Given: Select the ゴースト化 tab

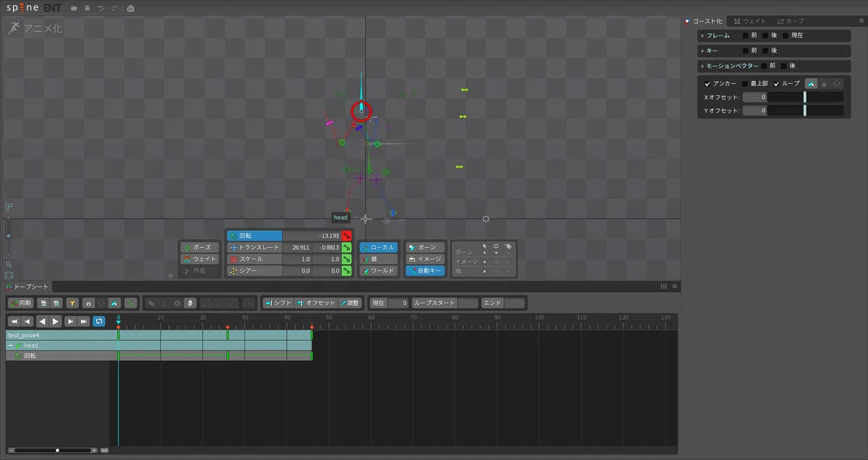Looking at the screenshot, I should 705,21.
